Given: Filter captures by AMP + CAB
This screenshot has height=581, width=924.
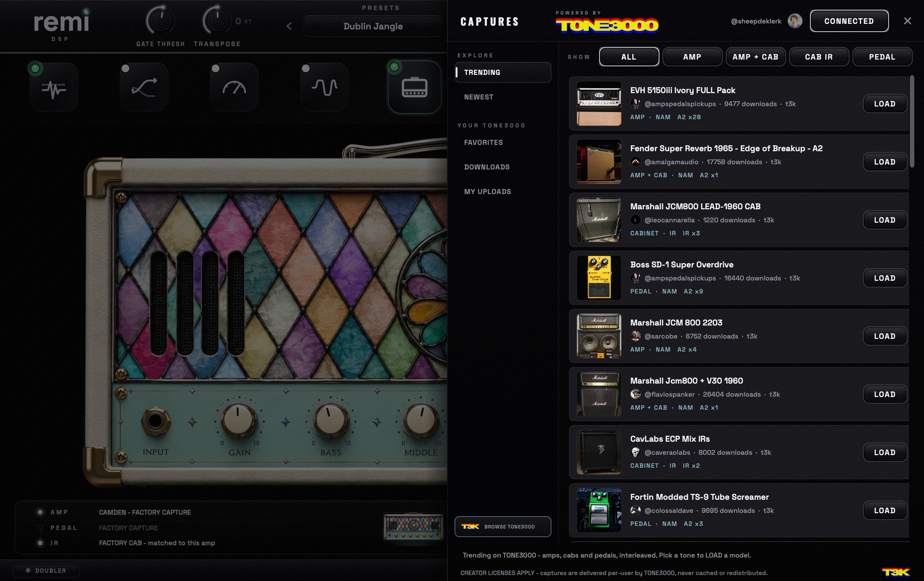Looking at the screenshot, I should click(756, 57).
